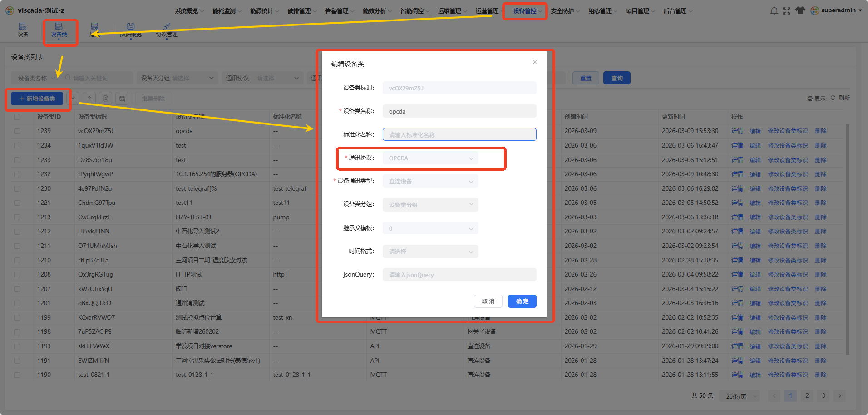Click the 取消 button in dialog
This screenshot has height=415, width=868.
[x=488, y=301]
